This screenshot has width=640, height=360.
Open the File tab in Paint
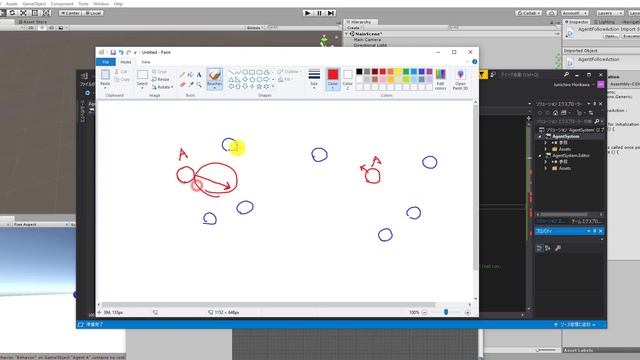click(x=106, y=62)
